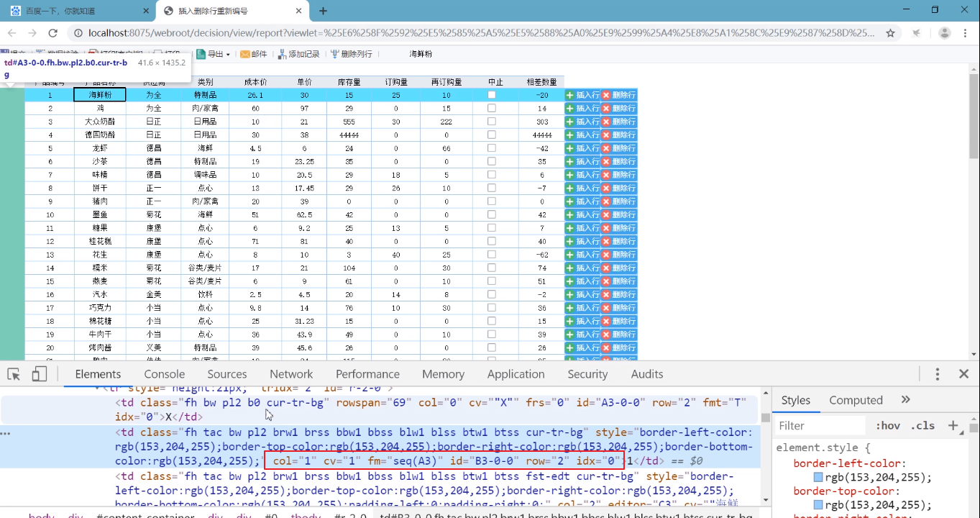This screenshot has height=518, width=980.
Task: Tick the 中止 checkbox for row 20 烤肉酱
Action: (492, 347)
